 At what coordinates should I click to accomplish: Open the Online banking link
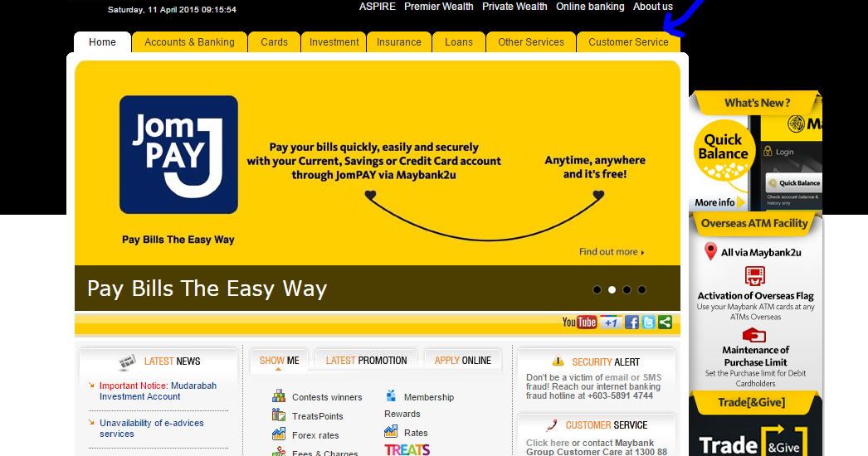[x=590, y=7]
